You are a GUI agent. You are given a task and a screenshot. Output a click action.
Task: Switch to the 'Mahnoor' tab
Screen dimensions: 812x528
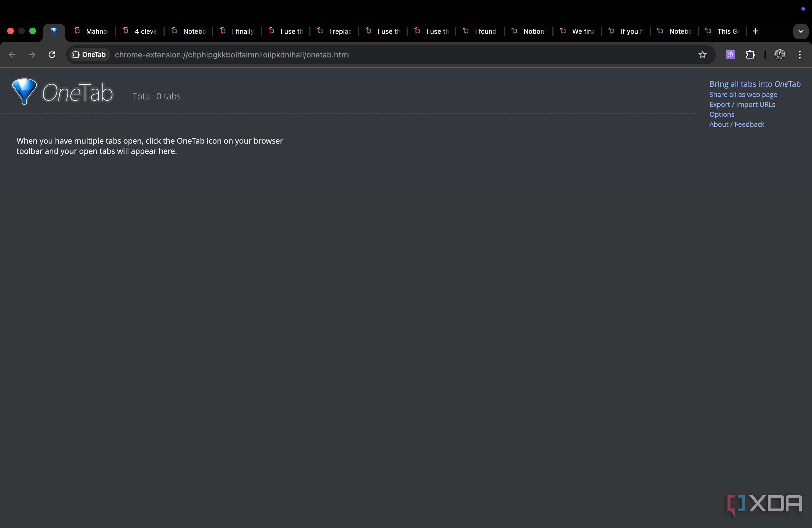coord(91,31)
